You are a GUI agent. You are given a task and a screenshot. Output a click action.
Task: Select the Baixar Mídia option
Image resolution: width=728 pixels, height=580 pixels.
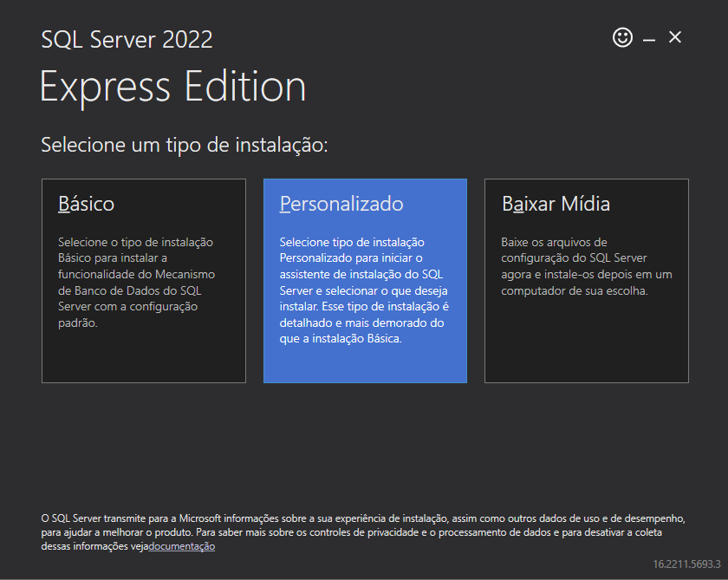pos(587,281)
